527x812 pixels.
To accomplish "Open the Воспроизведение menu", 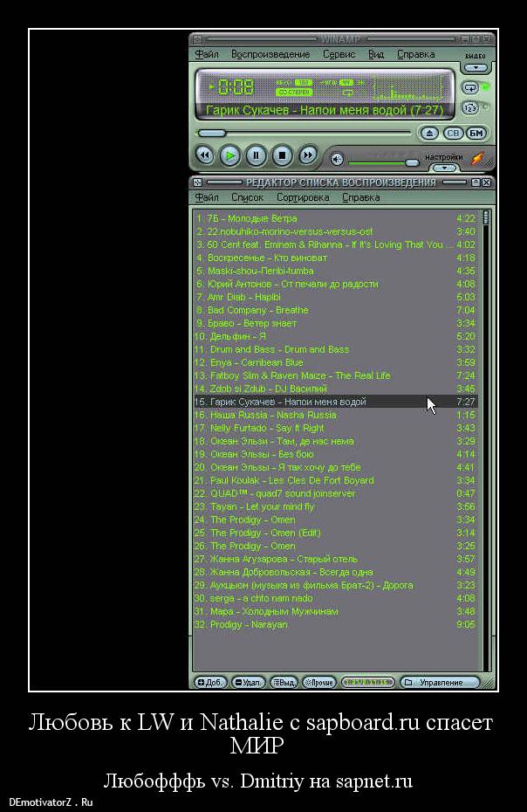I will point(270,54).
